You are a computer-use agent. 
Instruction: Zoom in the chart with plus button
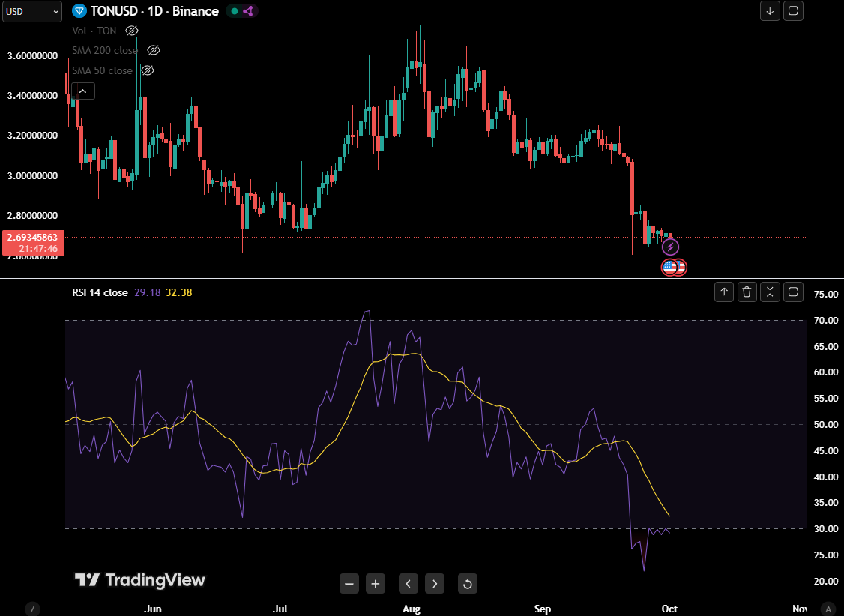(376, 583)
